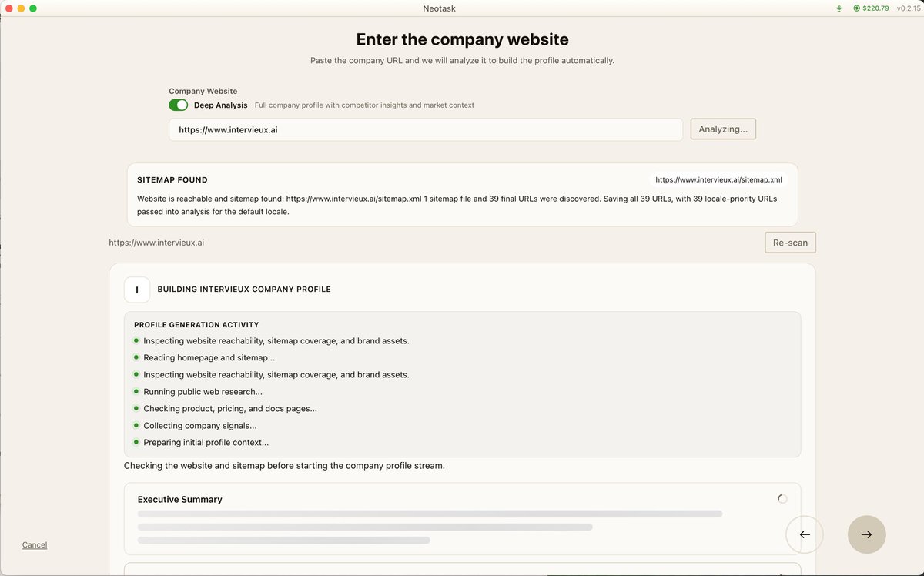Click the PROFILE GENERATION ACTIVITY heading
Viewport: 924px width, 576px height.
point(196,324)
